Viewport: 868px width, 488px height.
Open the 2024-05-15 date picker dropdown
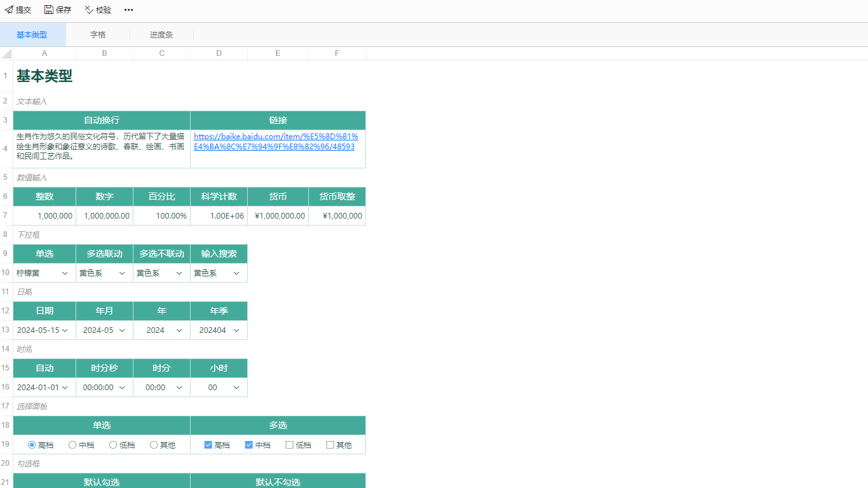coord(65,330)
